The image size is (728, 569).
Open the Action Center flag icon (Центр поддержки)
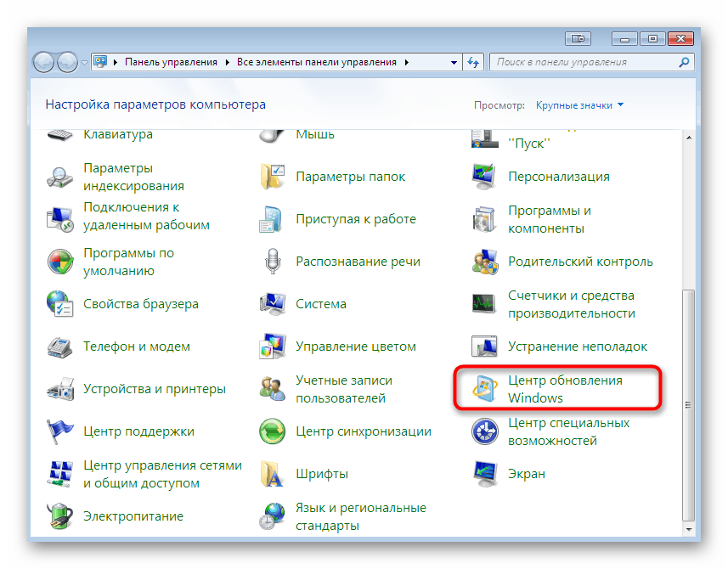(60, 431)
